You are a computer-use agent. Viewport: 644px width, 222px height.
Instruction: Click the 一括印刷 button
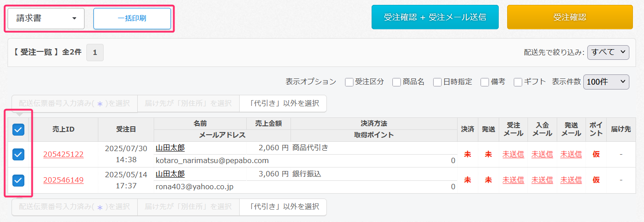132,19
